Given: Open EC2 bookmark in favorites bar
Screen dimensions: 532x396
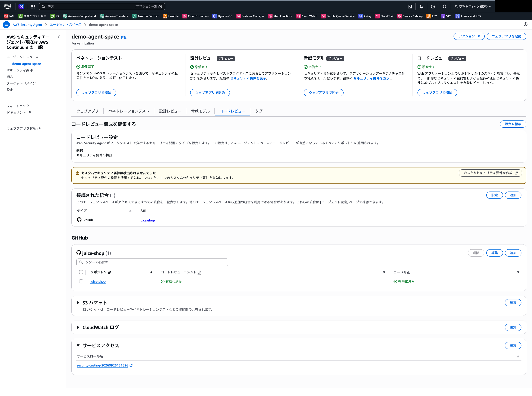Looking at the screenshot, I should point(432,16).
